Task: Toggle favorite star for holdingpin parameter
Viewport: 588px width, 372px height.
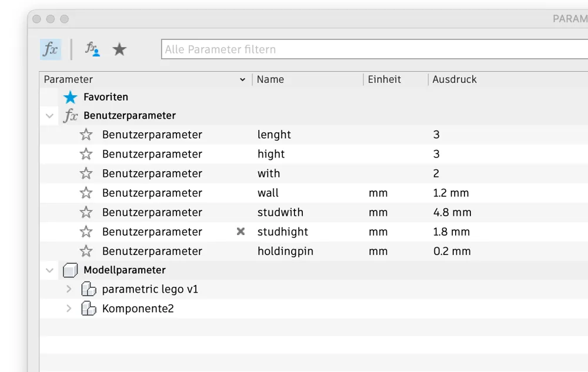Action: 86,251
